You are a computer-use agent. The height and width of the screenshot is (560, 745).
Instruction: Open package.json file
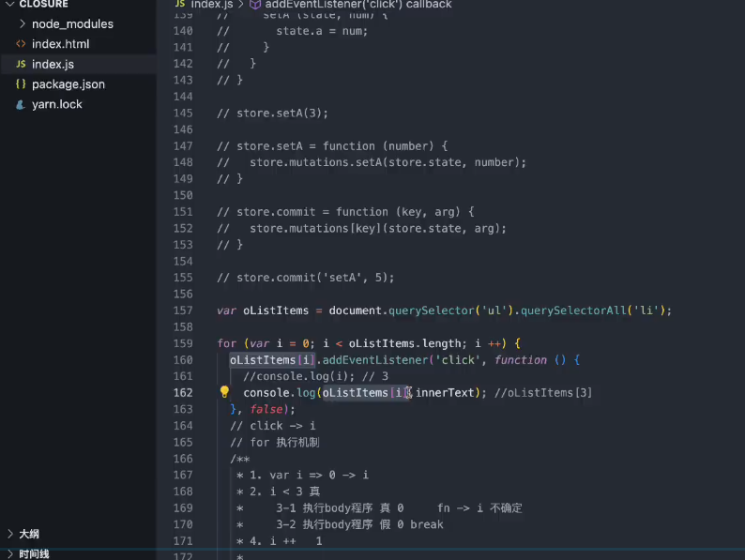pos(68,84)
